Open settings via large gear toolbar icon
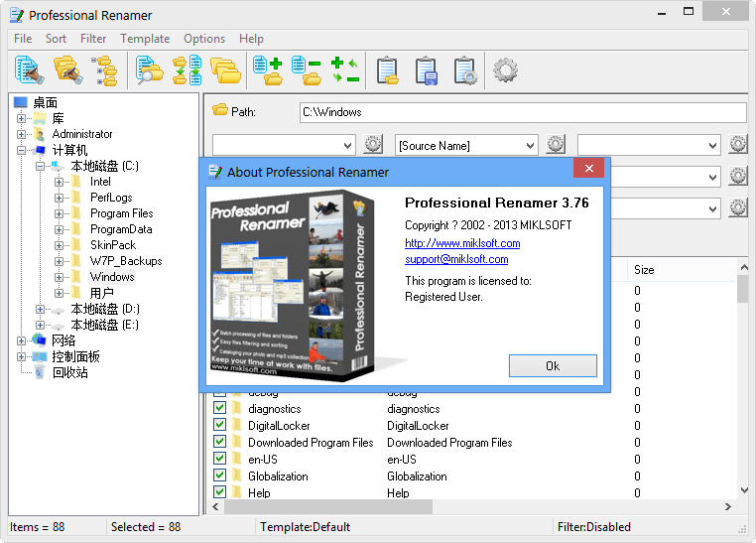Viewport: 756px width, 543px height. coord(505,70)
